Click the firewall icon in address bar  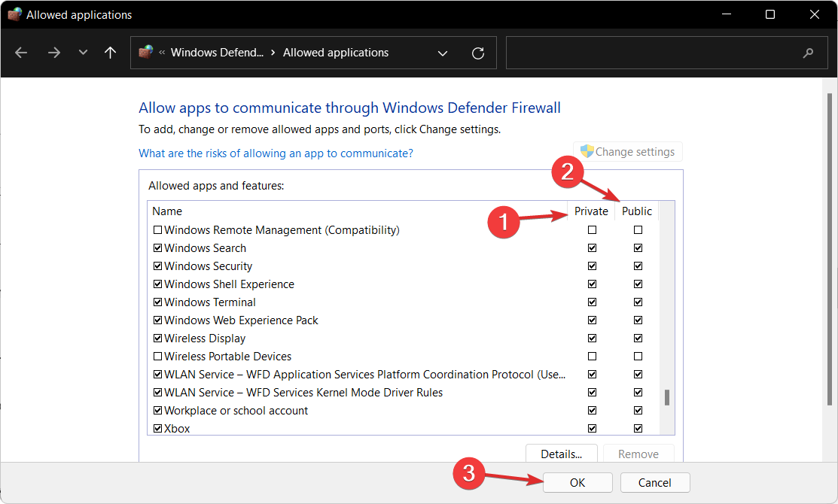(x=145, y=52)
